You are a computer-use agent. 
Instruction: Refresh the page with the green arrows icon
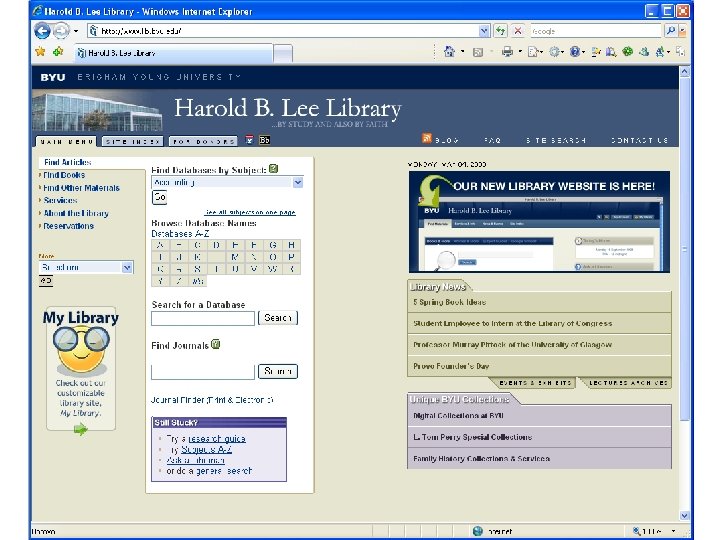(501, 31)
